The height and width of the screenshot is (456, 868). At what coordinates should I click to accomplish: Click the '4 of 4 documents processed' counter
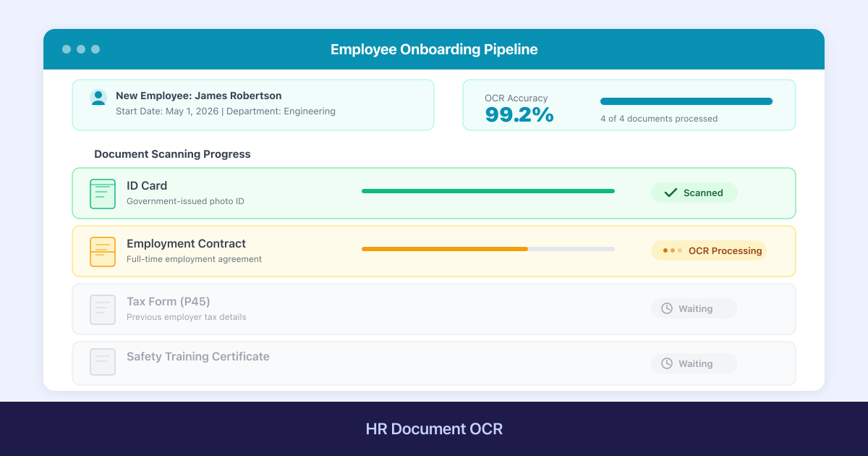click(659, 118)
